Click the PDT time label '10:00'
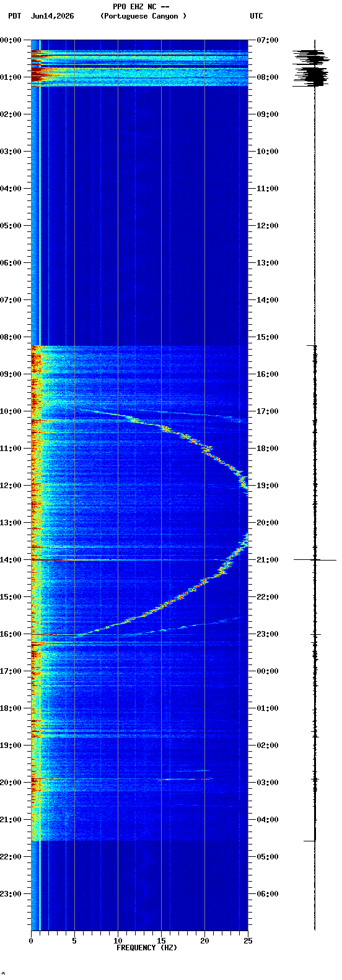The height and width of the screenshot is (980, 342). tap(11, 411)
